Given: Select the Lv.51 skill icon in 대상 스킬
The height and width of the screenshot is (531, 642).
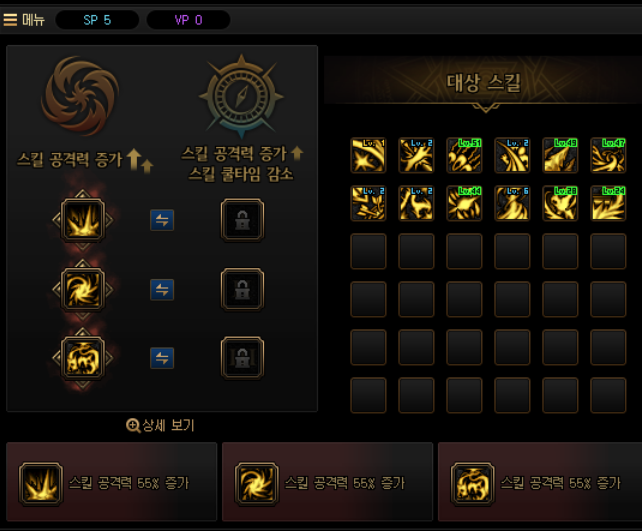Looking at the screenshot, I should click(464, 155).
